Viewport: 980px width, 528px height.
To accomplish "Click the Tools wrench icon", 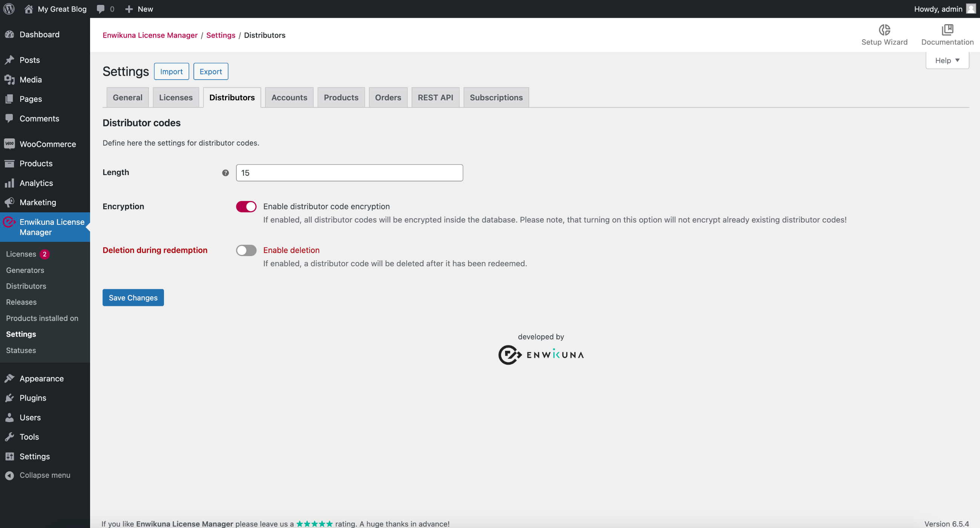I will (x=9, y=437).
